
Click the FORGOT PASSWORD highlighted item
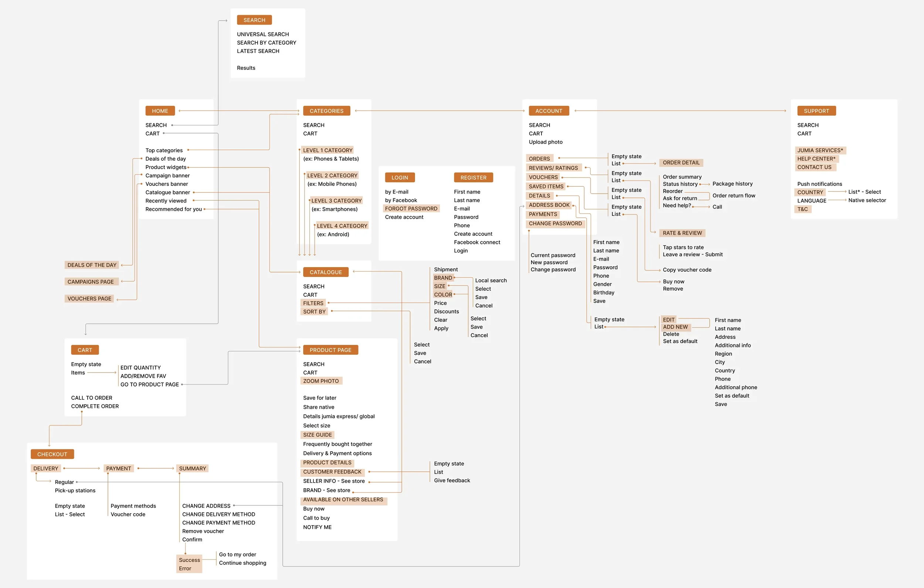tap(411, 208)
